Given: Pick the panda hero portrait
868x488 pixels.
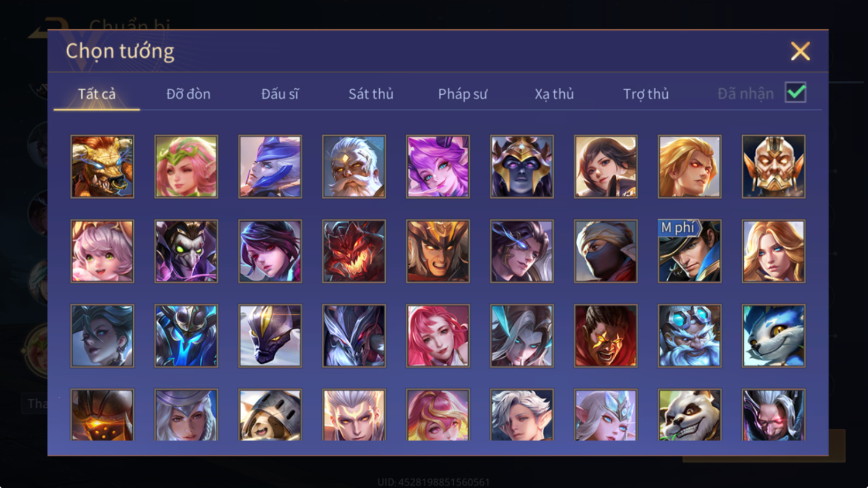Looking at the screenshot, I should pyautogui.click(x=689, y=415).
